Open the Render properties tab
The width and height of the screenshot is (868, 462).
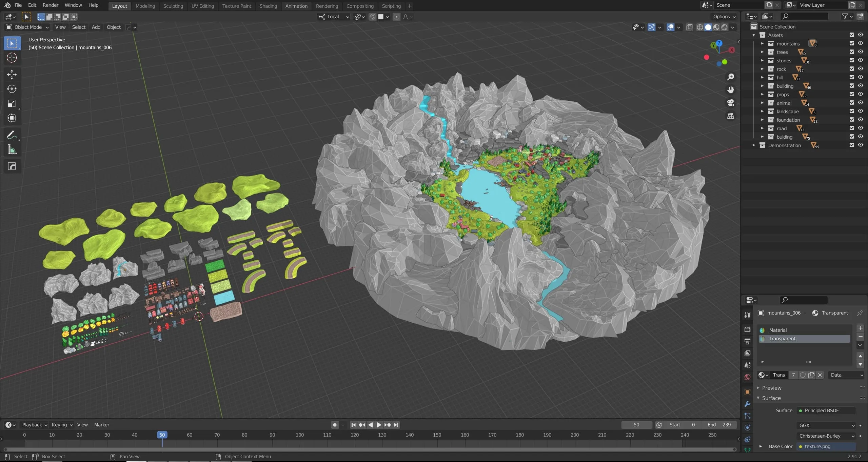click(747, 329)
